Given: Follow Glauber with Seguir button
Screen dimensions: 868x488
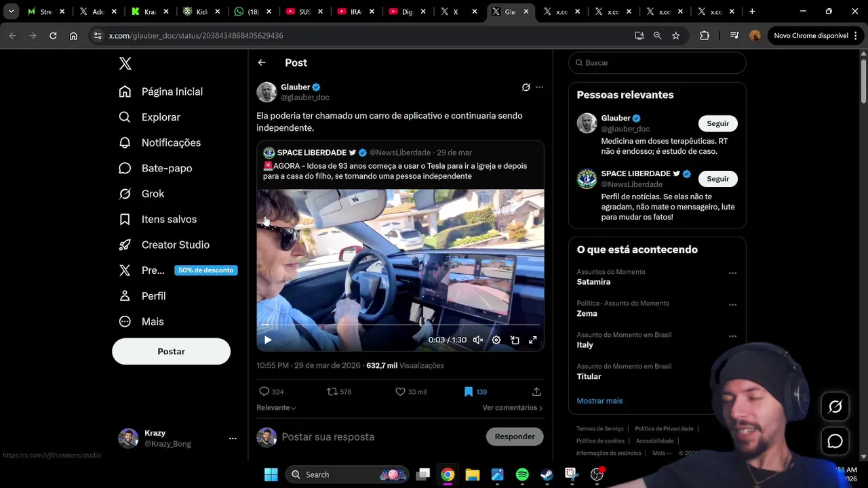Looking at the screenshot, I should [717, 123].
